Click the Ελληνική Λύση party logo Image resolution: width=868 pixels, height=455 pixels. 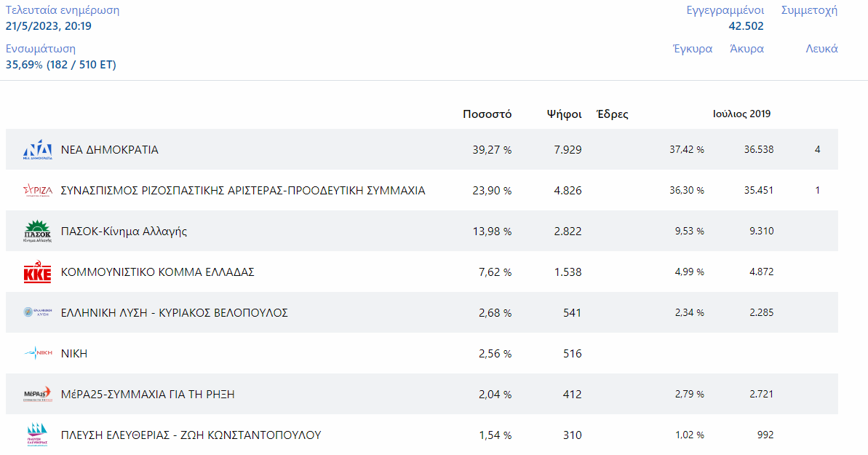pos(38,313)
